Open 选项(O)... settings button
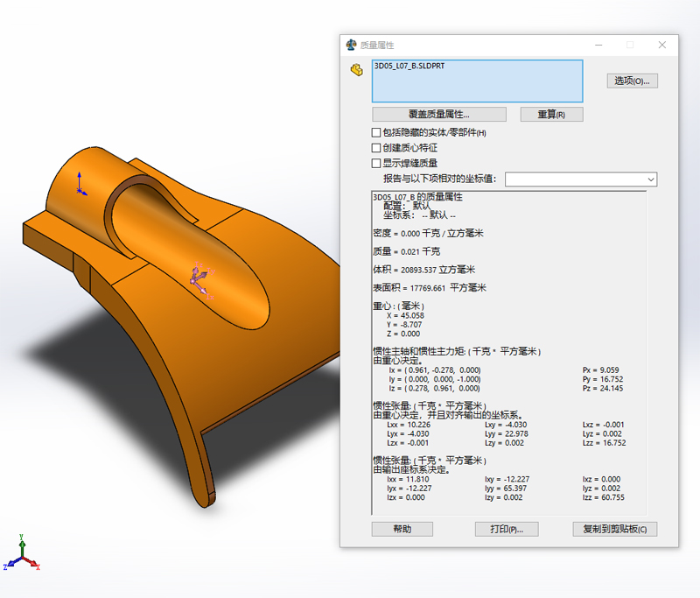The height and width of the screenshot is (598, 700). pyautogui.click(x=632, y=81)
